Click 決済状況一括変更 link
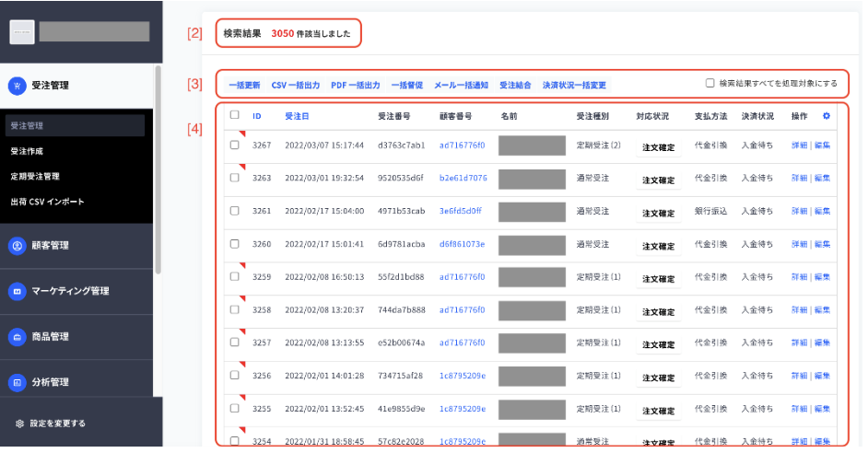868x453 pixels. pos(574,86)
